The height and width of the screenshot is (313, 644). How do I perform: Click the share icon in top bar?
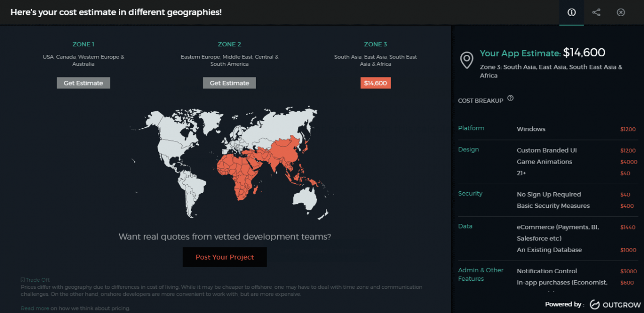click(x=596, y=13)
